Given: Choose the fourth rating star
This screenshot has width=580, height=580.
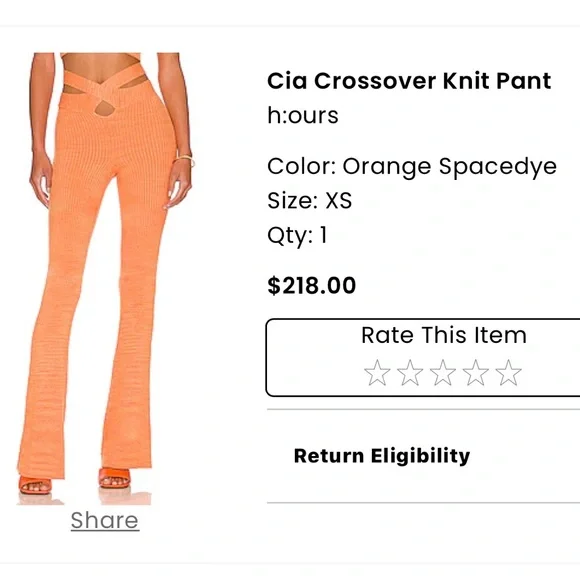Looking at the screenshot, I should pyautogui.click(x=476, y=373).
